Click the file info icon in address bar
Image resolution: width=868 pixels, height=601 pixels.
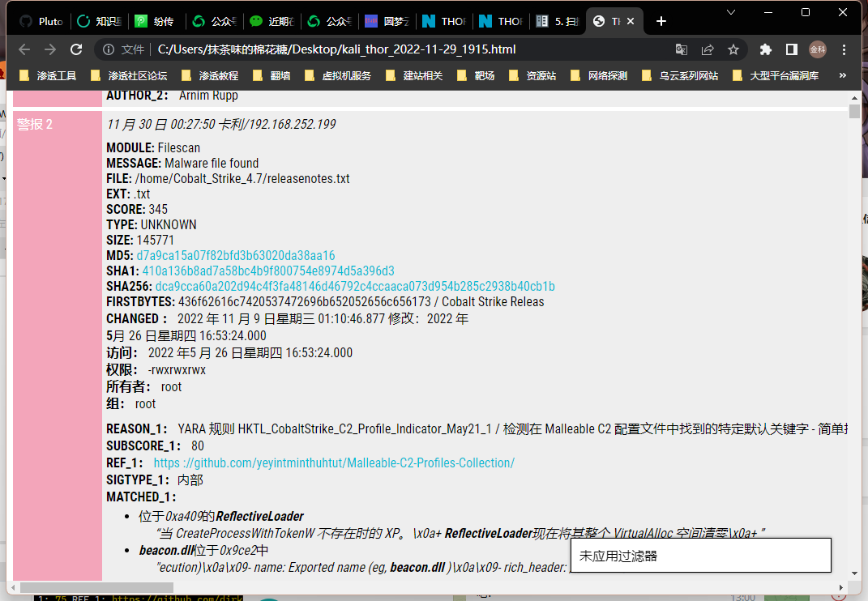tap(109, 49)
